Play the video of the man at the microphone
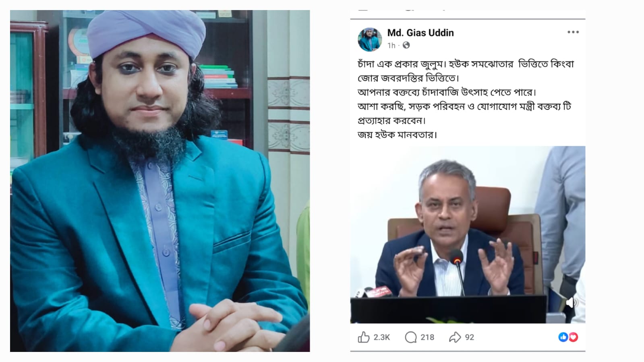The image size is (644, 362). [x=468, y=235]
